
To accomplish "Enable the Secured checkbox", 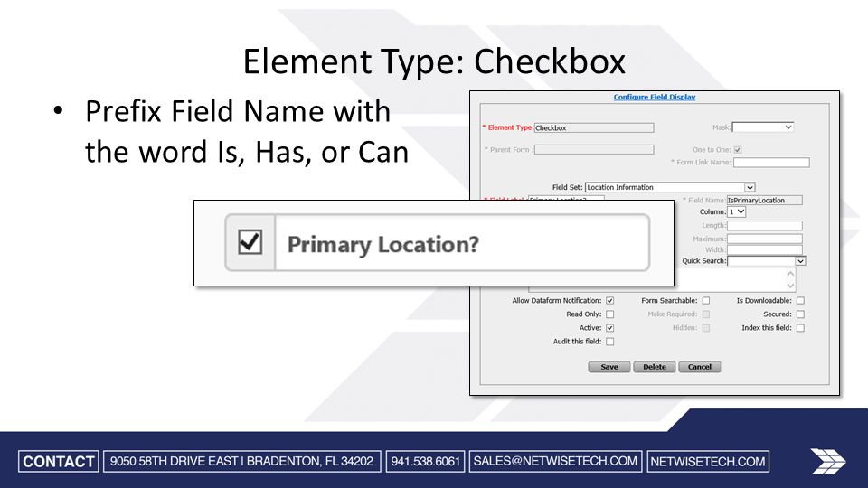I will (x=800, y=314).
